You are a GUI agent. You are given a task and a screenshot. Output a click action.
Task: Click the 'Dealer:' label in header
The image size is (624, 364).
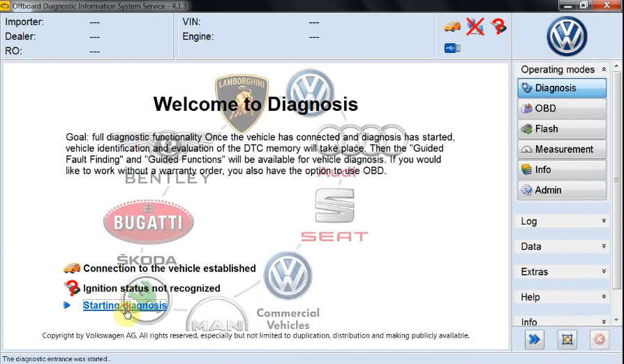click(20, 36)
